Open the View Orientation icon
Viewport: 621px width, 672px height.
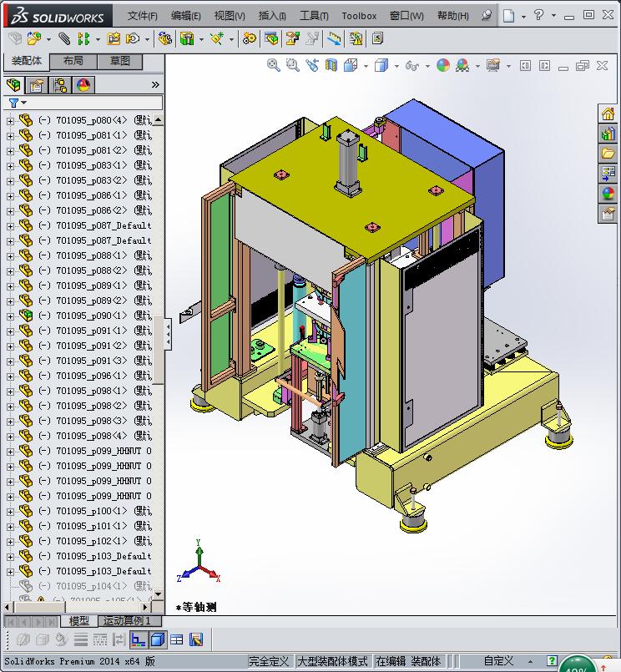point(351,66)
